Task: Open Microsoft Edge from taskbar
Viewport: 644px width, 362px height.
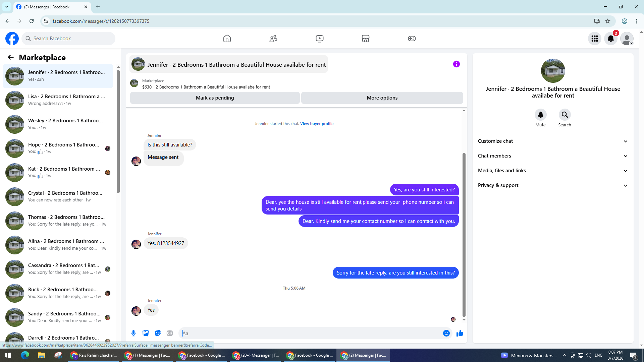Action: [25, 355]
